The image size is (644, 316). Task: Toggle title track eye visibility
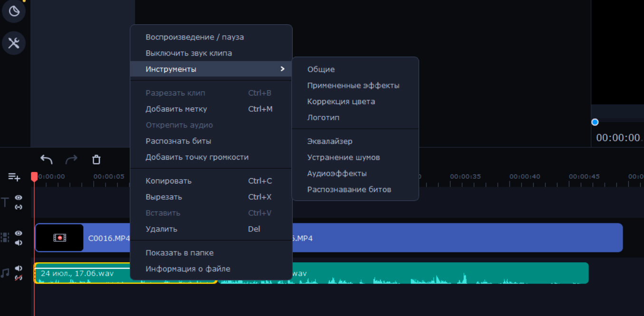click(19, 198)
